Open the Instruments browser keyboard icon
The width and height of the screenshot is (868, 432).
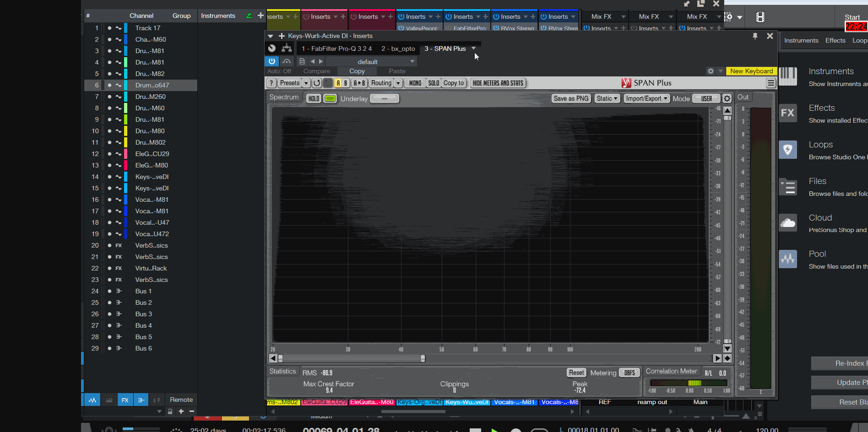[x=788, y=76]
